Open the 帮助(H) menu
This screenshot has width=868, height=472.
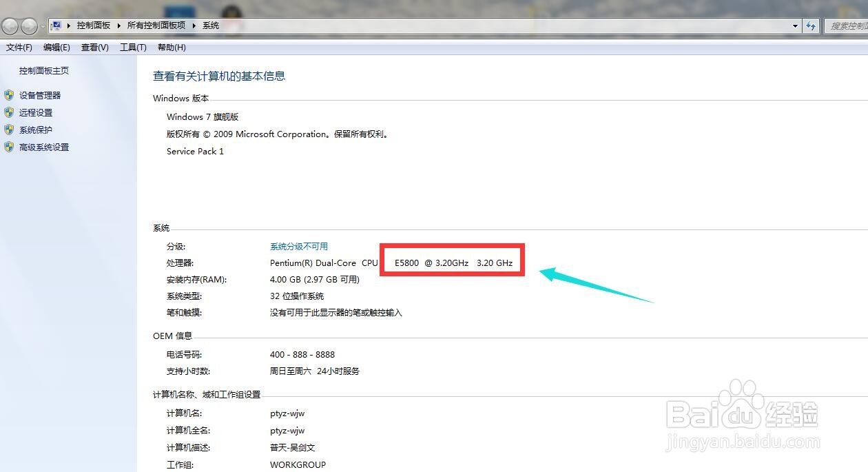(171, 47)
